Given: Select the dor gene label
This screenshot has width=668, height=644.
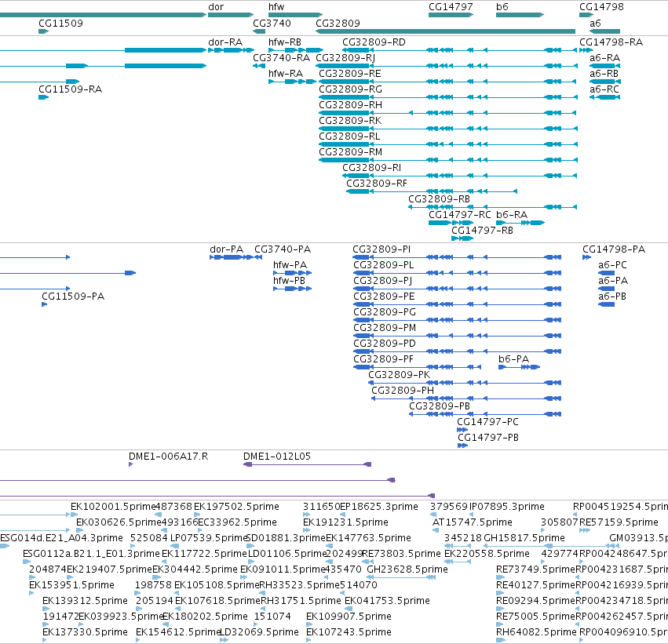Looking at the screenshot, I should (x=216, y=7).
